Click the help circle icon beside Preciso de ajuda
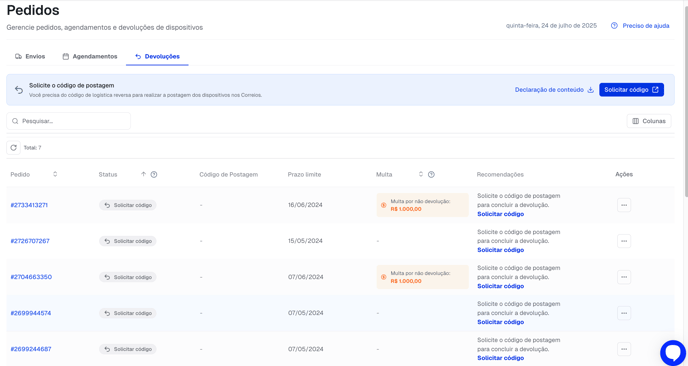Image resolution: width=688 pixels, height=366 pixels. (614, 26)
